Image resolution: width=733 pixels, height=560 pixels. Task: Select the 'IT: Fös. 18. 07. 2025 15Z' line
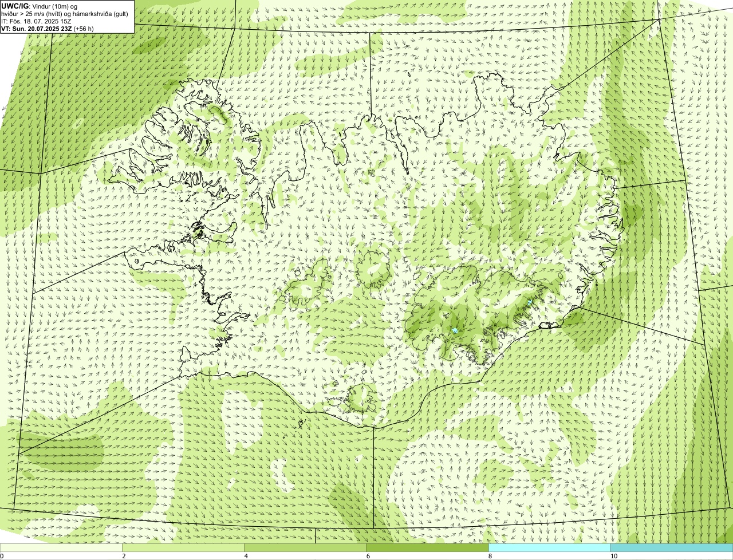36,21
